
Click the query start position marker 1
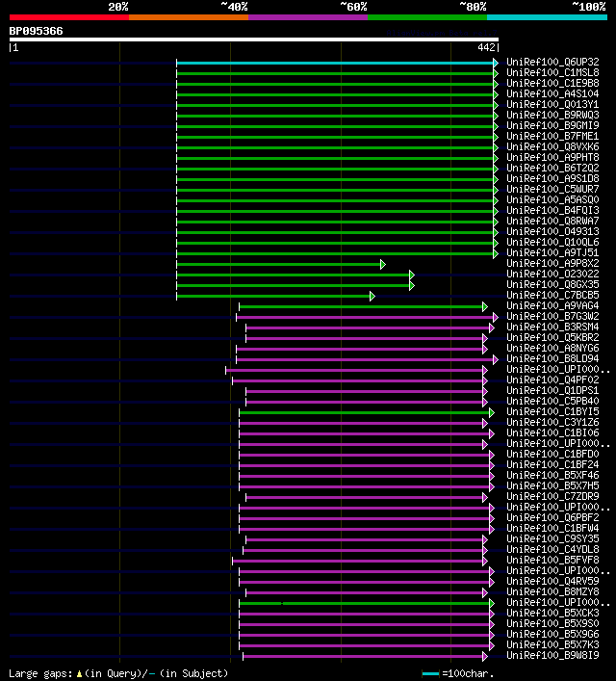[x=13, y=47]
